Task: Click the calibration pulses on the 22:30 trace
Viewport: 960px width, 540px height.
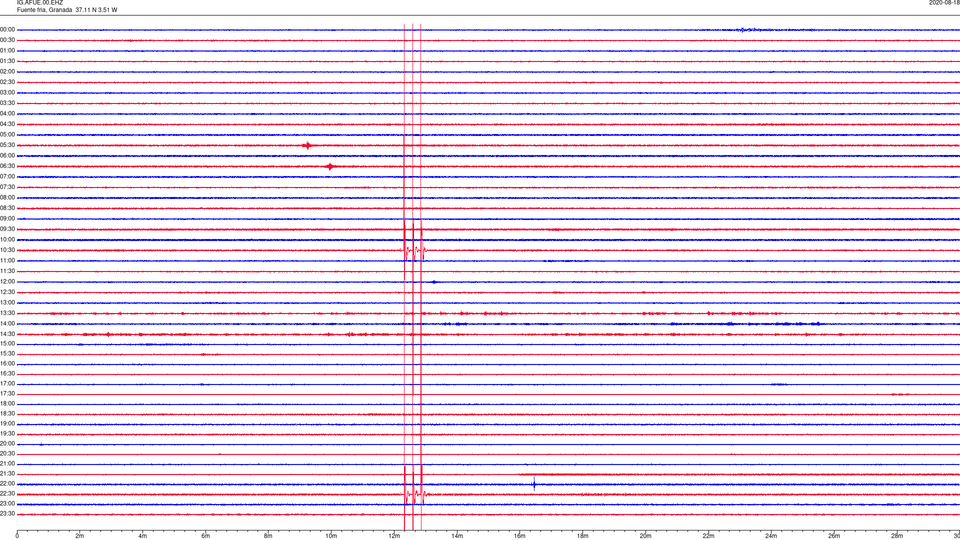Action: pyautogui.click(x=416, y=494)
